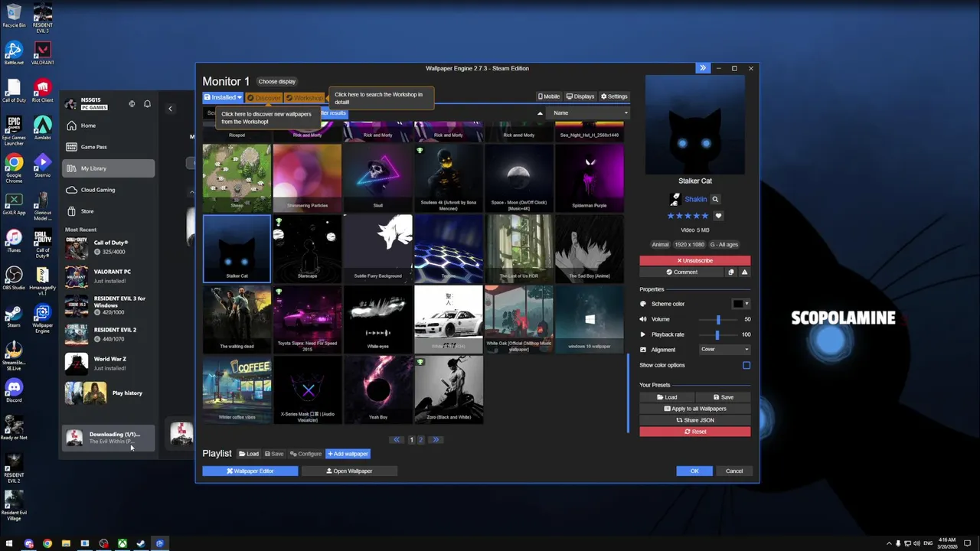Switch to the Discover tab
Viewport: 980px width, 551px height.
(263, 97)
